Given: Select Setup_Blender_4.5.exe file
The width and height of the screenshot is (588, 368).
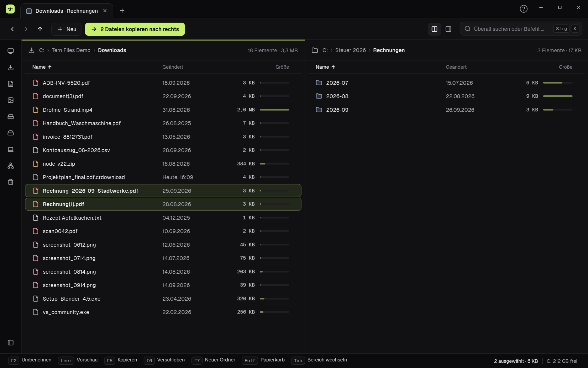Looking at the screenshot, I should point(163,298).
